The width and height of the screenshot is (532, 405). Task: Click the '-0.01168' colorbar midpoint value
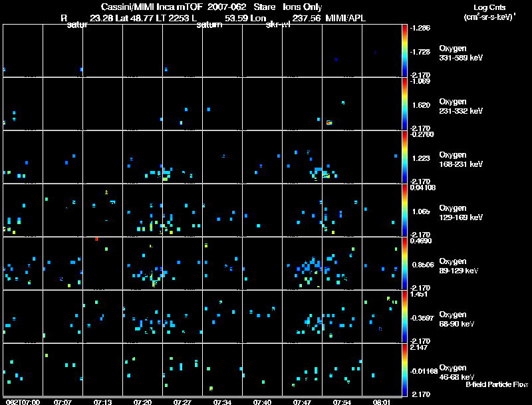point(424,371)
